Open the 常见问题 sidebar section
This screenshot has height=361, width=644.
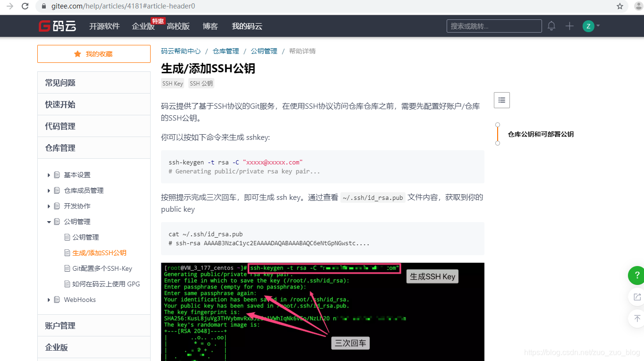[94, 83]
